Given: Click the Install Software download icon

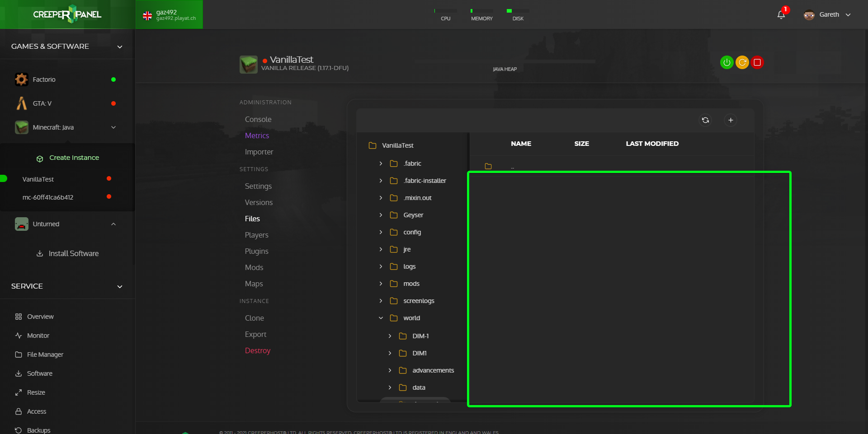Looking at the screenshot, I should click(x=40, y=253).
